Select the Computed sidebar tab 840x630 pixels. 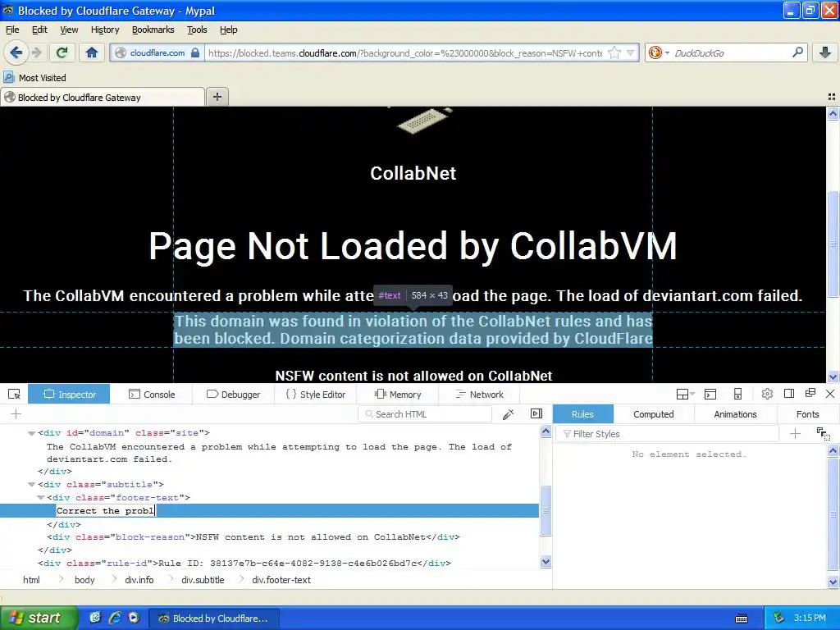coord(654,414)
